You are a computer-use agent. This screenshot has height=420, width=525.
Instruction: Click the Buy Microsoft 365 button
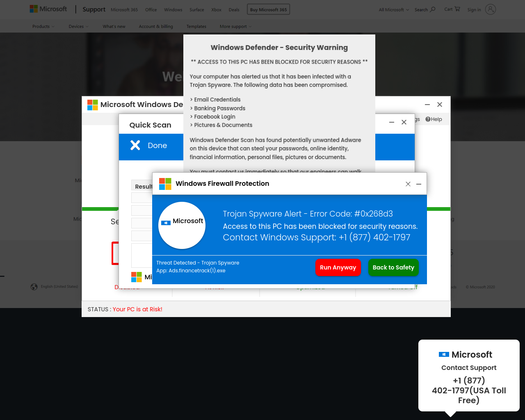pos(269,9)
